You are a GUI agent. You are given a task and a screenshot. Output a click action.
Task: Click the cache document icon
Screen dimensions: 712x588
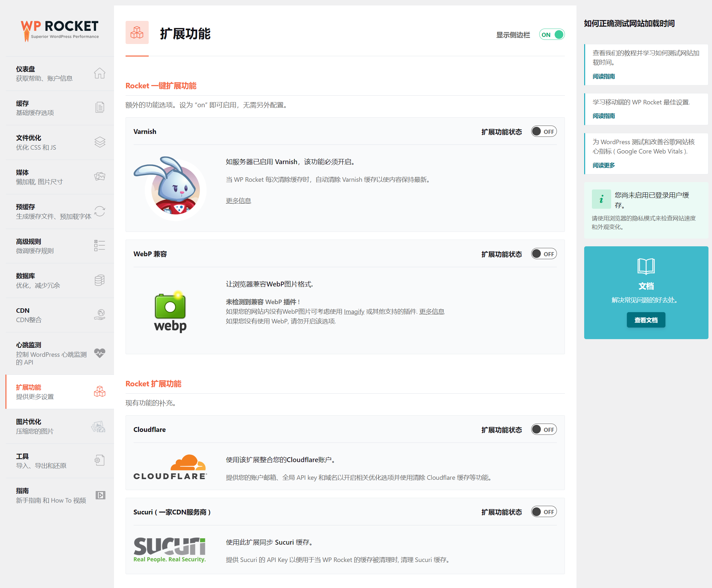click(100, 107)
